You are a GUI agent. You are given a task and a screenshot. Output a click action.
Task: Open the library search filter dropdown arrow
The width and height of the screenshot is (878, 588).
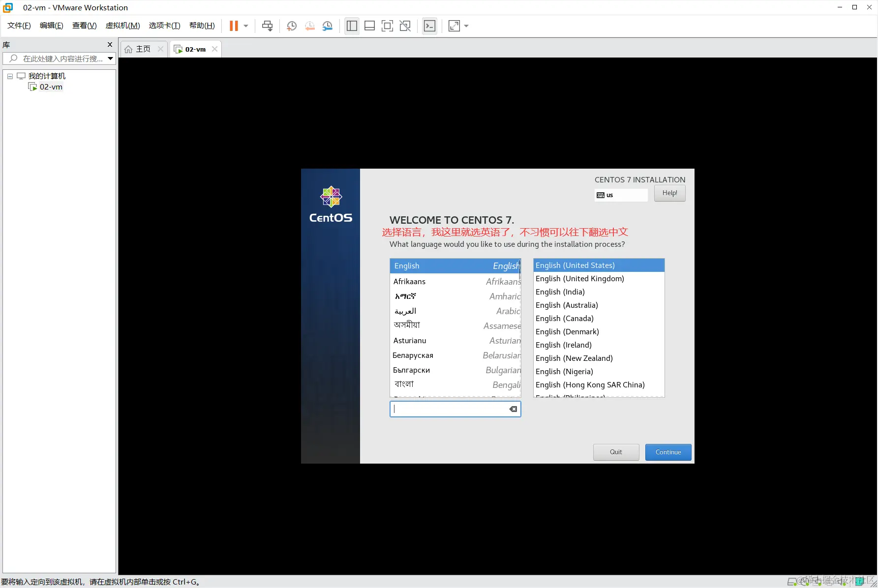(x=110, y=59)
